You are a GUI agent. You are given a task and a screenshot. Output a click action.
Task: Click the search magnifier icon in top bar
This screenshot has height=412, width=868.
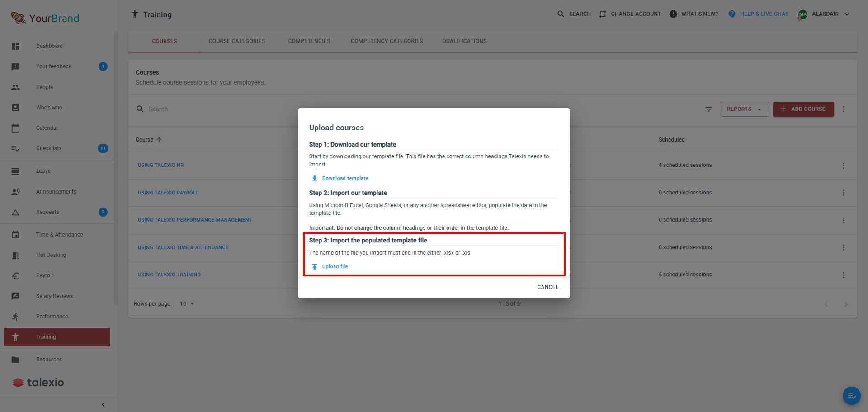pos(561,14)
